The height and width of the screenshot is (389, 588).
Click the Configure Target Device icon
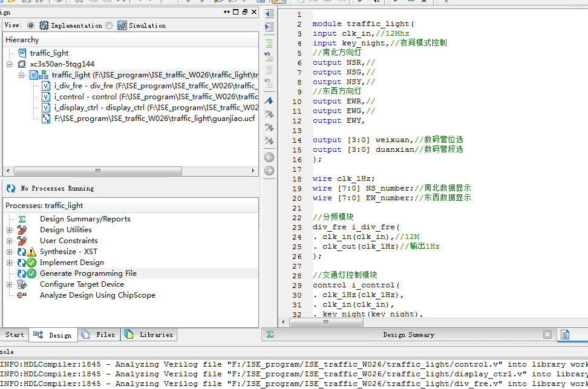click(22, 284)
